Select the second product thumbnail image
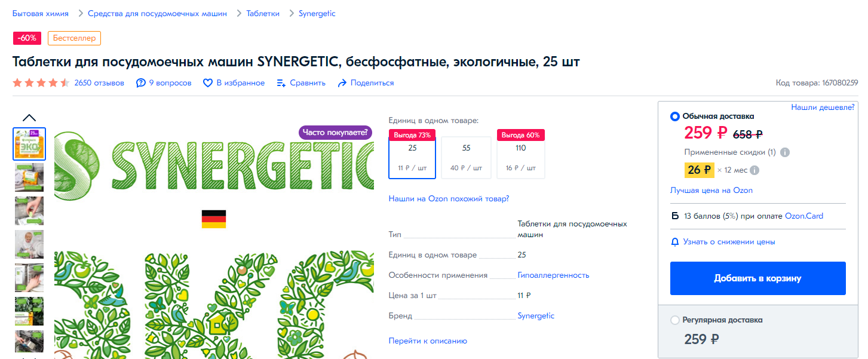This screenshot has width=868, height=359. coord(29,177)
